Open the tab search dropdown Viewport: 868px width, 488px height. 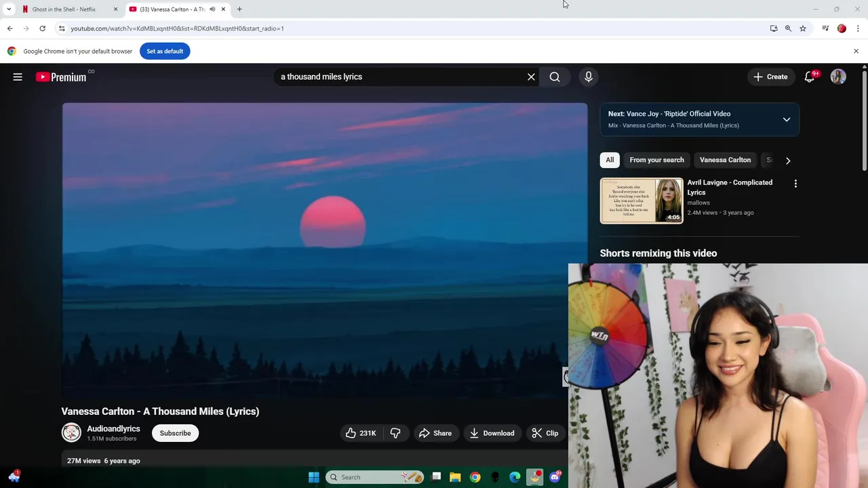9,9
